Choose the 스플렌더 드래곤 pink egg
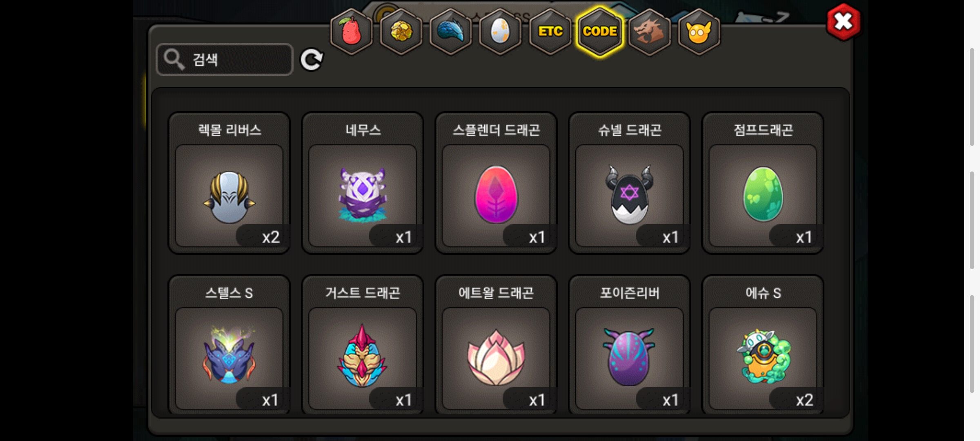This screenshot has height=441, width=980. click(496, 183)
